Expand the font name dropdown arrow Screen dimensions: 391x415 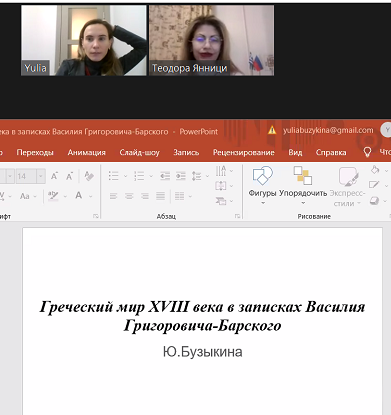tap(10, 176)
